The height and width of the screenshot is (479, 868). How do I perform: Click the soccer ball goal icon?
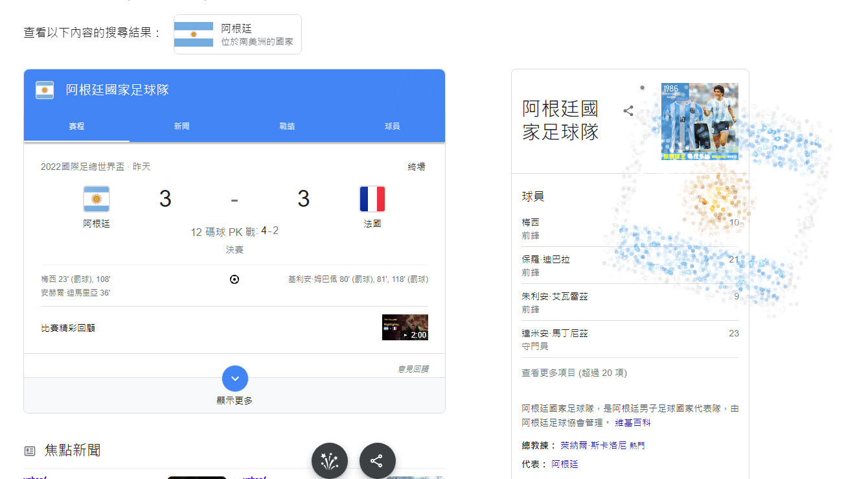234,279
